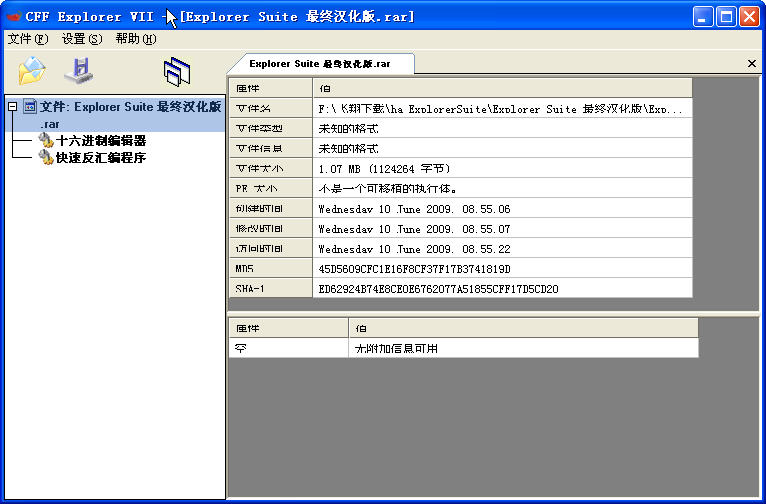Click the cascading windows toolbar icon
The height and width of the screenshot is (504, 766).
[x=177, y=72]
